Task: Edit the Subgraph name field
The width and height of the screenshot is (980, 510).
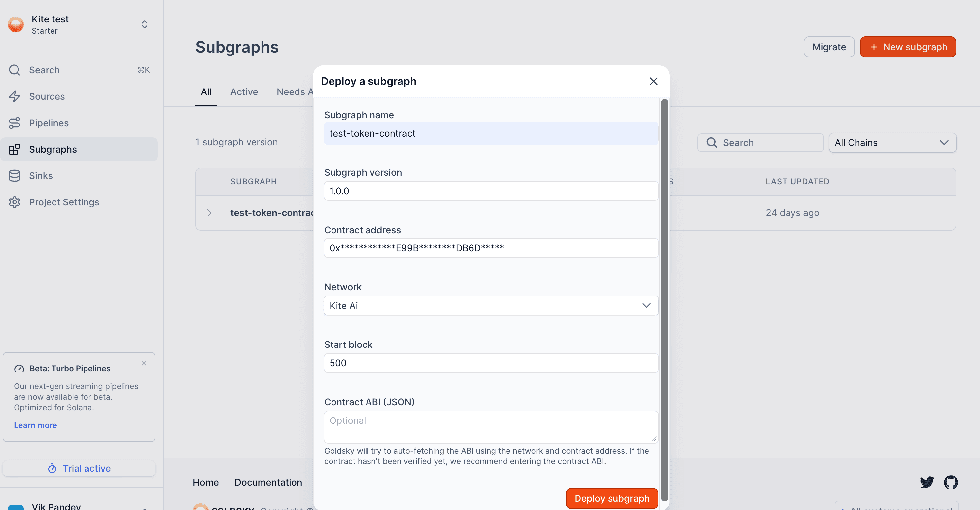Action: pyautogui.click(x=491, y=133)
